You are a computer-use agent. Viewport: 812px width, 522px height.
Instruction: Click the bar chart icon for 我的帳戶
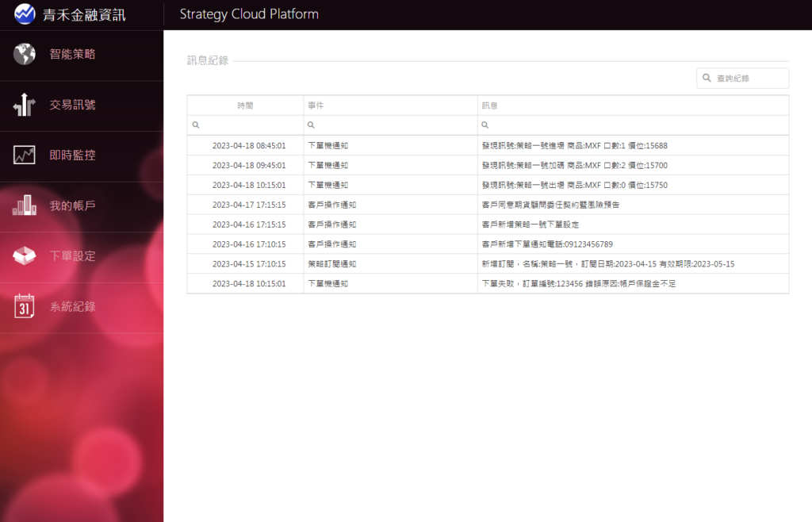coord(25,205)
